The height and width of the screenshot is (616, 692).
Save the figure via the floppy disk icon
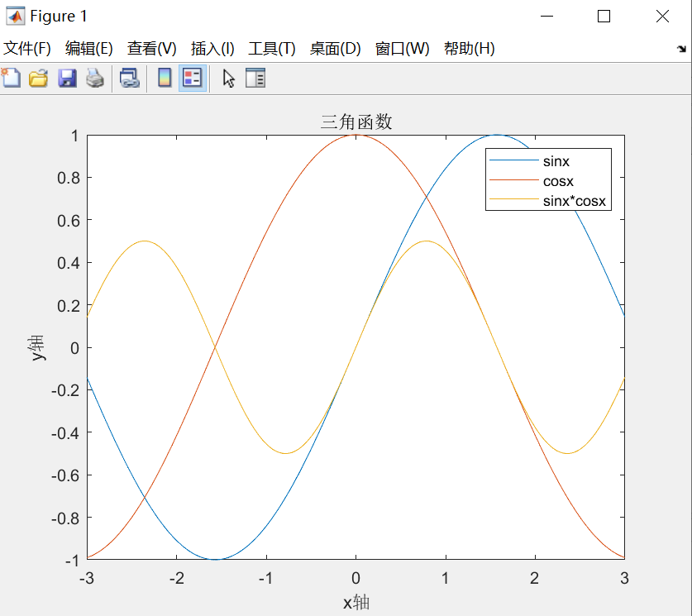click(x=65, y=78)
